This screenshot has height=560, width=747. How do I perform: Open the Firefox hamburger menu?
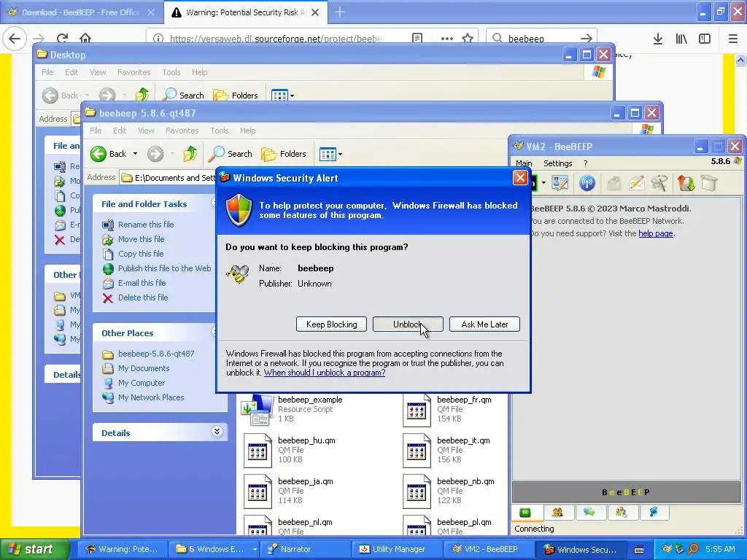click(x=732, y=39)
